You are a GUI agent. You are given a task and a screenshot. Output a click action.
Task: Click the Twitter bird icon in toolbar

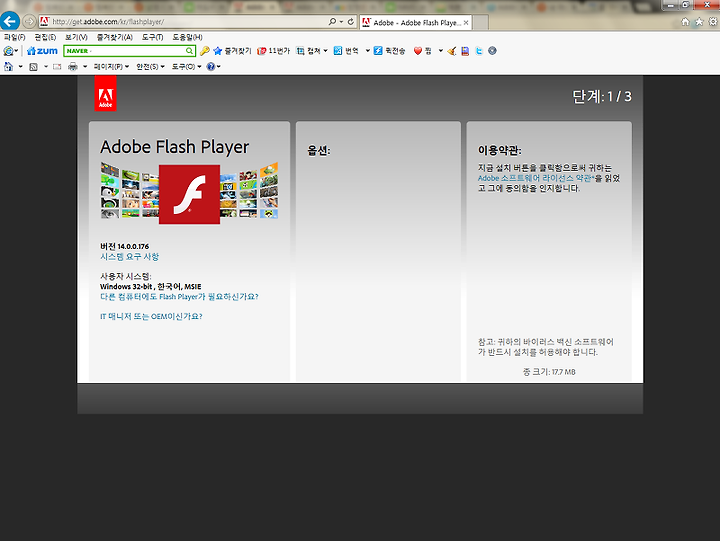479,51
